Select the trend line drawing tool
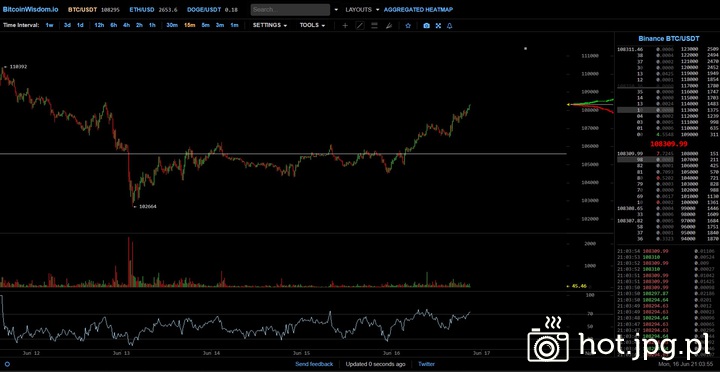720x372 pixels. 360,26
